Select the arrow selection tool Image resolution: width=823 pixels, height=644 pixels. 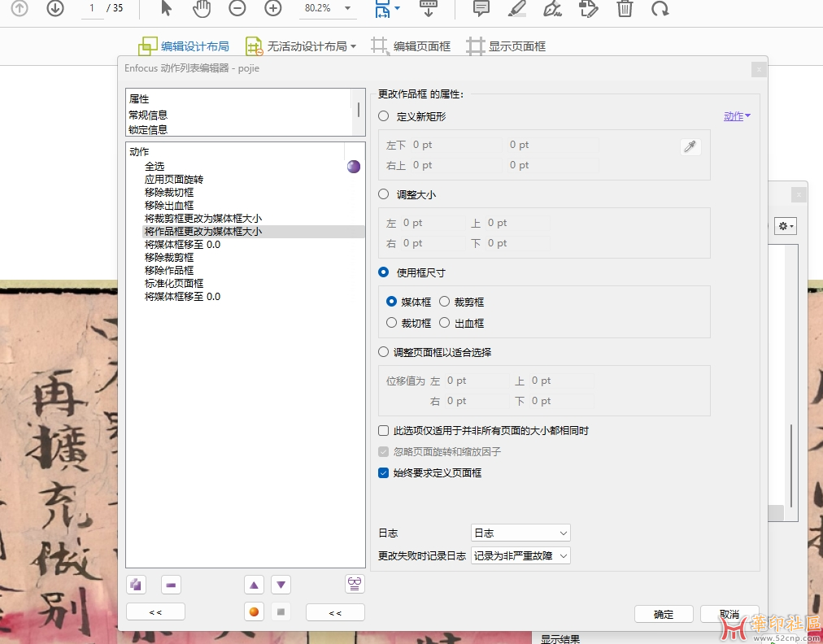coord(167,8)
